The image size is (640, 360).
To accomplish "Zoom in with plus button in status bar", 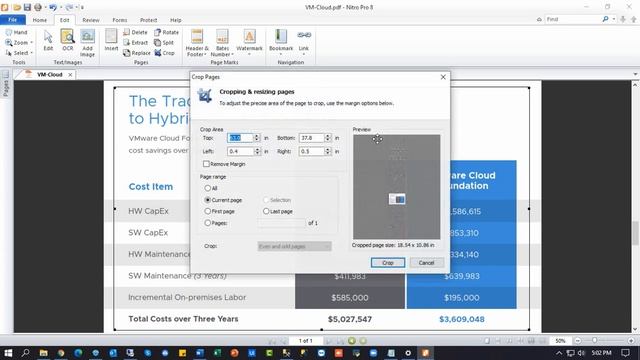I will point(631,340).
